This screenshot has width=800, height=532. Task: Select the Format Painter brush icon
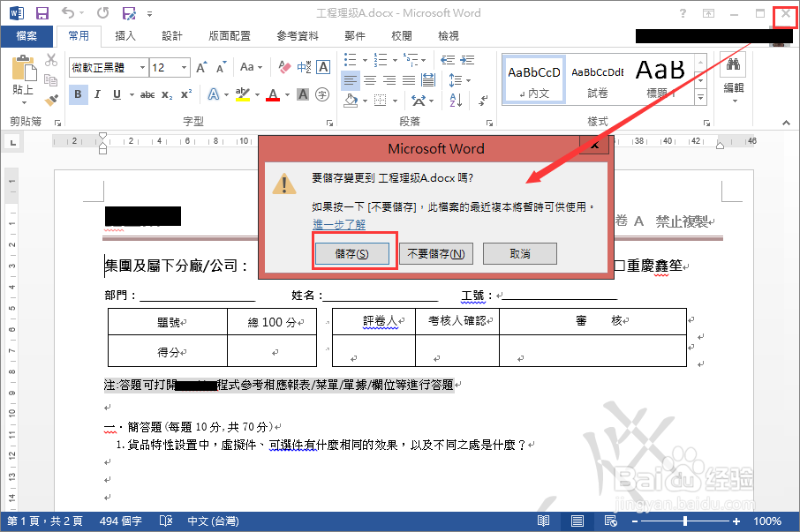coord(51,100)
